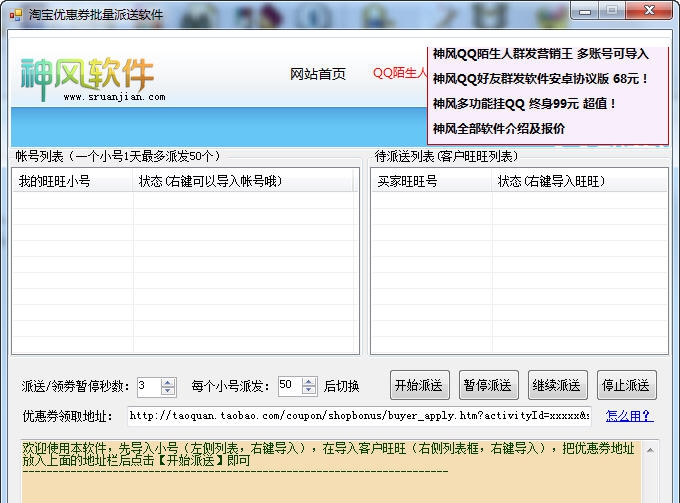The height and width of the screenshot is (503, 680).
Task: Click inside the welcome message log area
Action: tap(331, 473)
